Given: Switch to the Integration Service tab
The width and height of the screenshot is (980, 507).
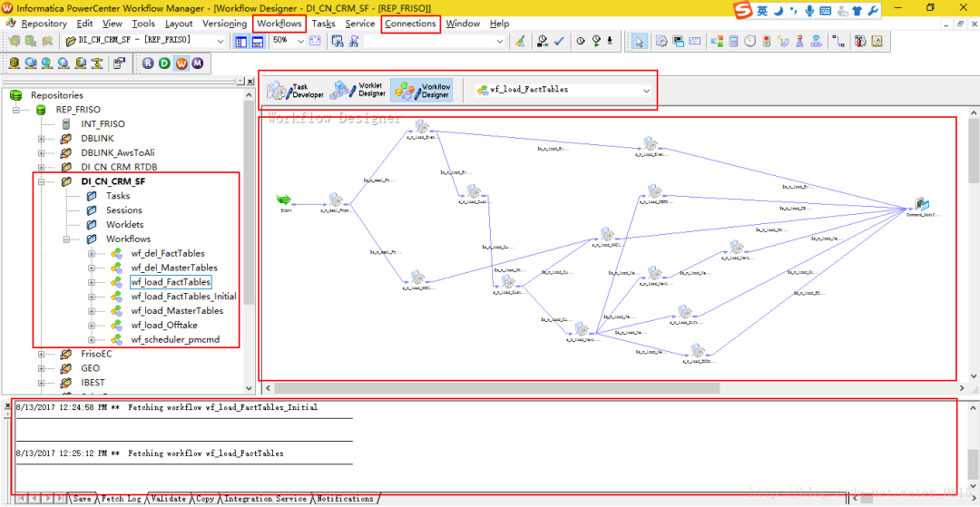Looking at the screenshot, I should (x=265, y=499).
